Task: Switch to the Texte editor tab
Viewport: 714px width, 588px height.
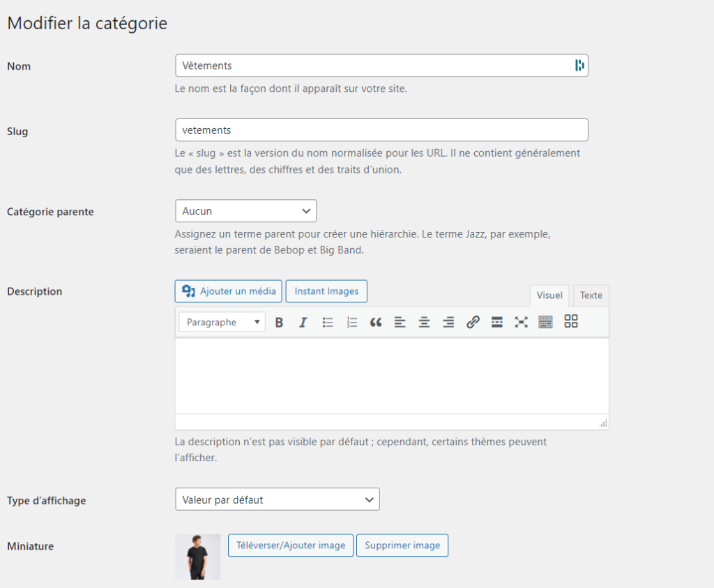Action: (591, 295)
